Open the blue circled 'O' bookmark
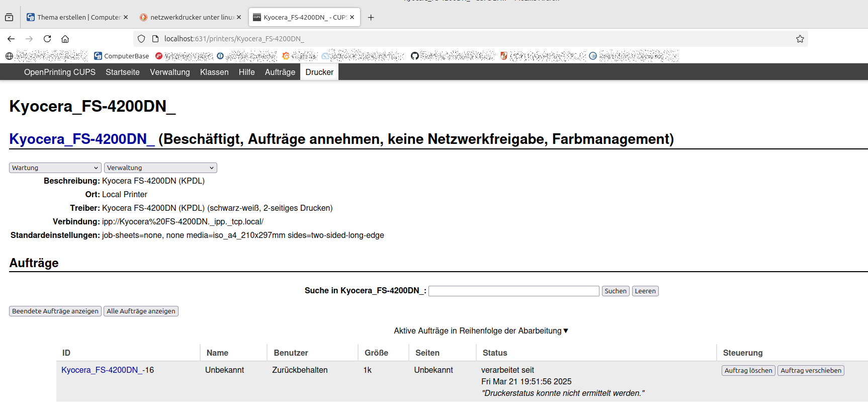Image resolution: width=868 pixels, height=409 pixels. pyautogui.click(x=220, y=56)
